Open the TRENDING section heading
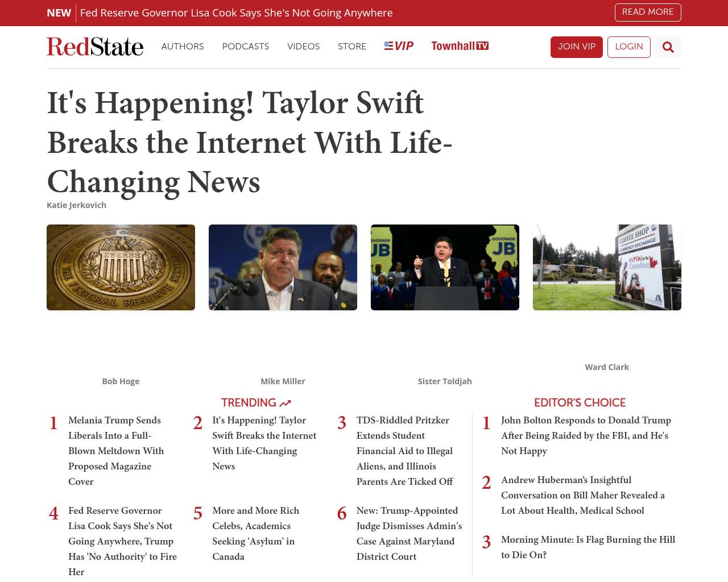The width and height of the screenshot is (728, 582). point(256,402)
